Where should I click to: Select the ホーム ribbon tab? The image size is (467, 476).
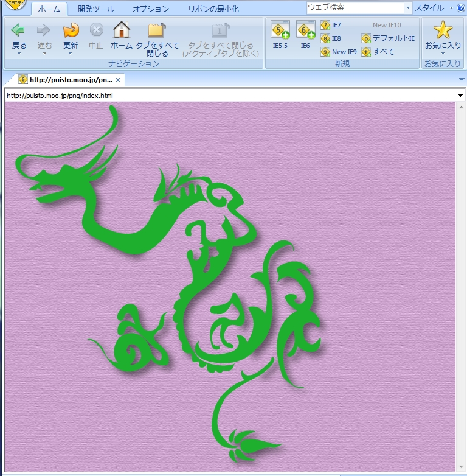point(49,9)
